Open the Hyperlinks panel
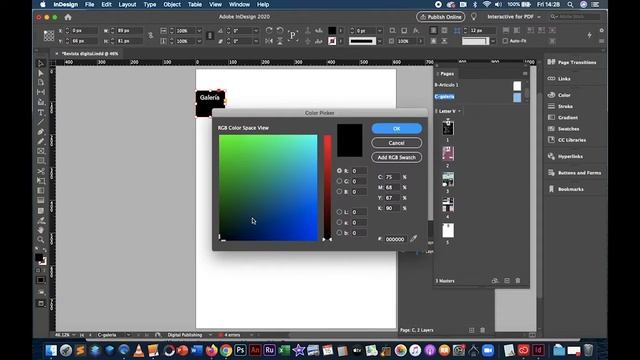 tap(565, 156)
